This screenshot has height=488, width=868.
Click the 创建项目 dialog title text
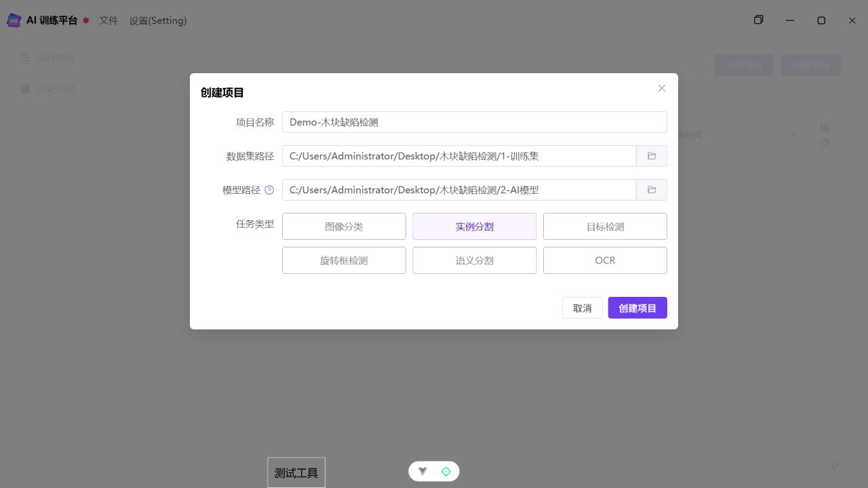pyautogui.click(x=222, y=93)
